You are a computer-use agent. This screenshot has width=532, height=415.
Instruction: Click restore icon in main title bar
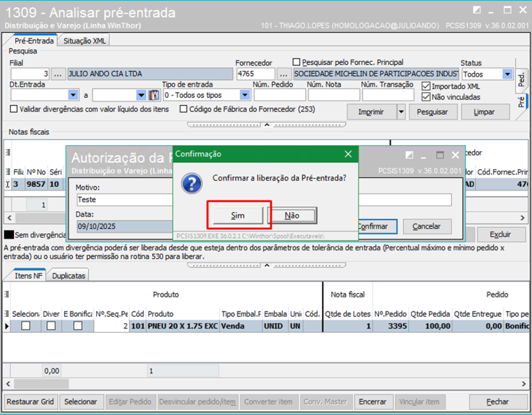point(477,10)
